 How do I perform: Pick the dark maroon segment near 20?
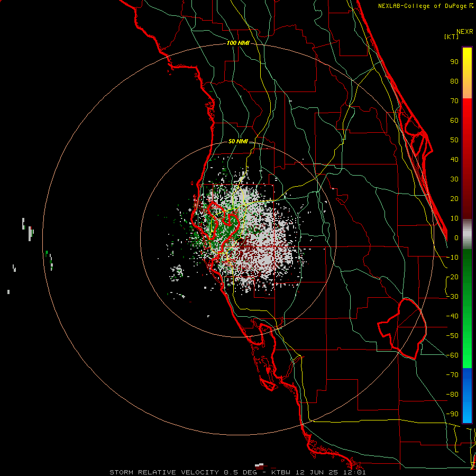pos(467,199)
